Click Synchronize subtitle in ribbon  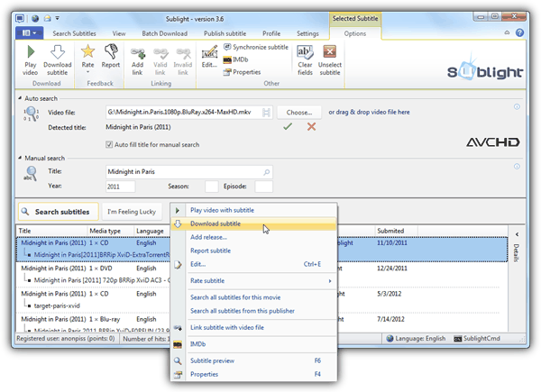[x=256, y=47]
